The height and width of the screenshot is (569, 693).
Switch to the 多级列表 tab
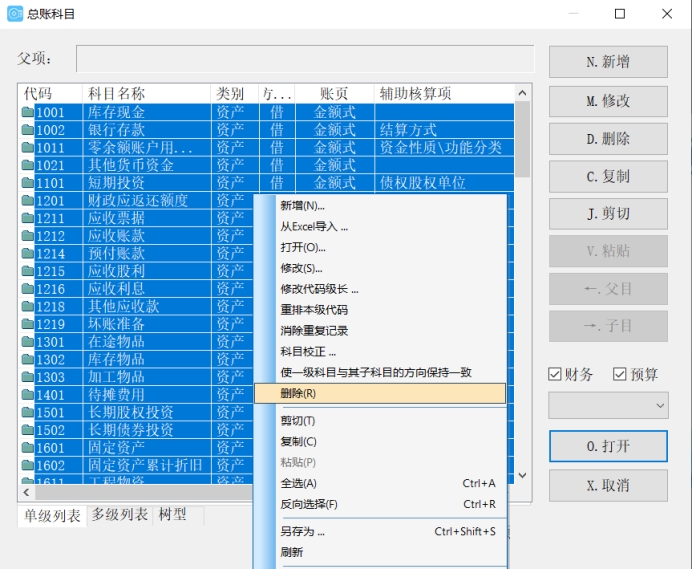(119, 515)
